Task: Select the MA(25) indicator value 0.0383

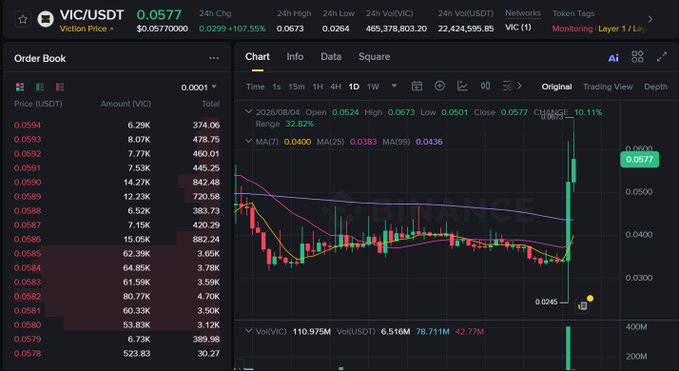Action: 363,142
